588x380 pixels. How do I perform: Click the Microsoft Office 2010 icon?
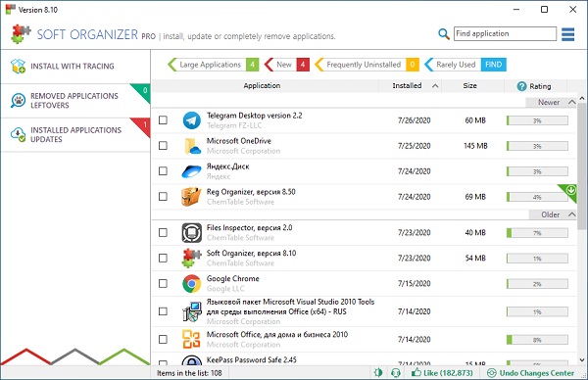pos(191,339)
